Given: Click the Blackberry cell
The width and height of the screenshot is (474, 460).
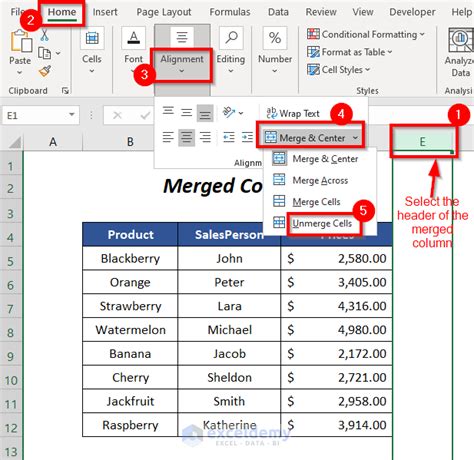Looking at the screenshot, I should (130, 258).
